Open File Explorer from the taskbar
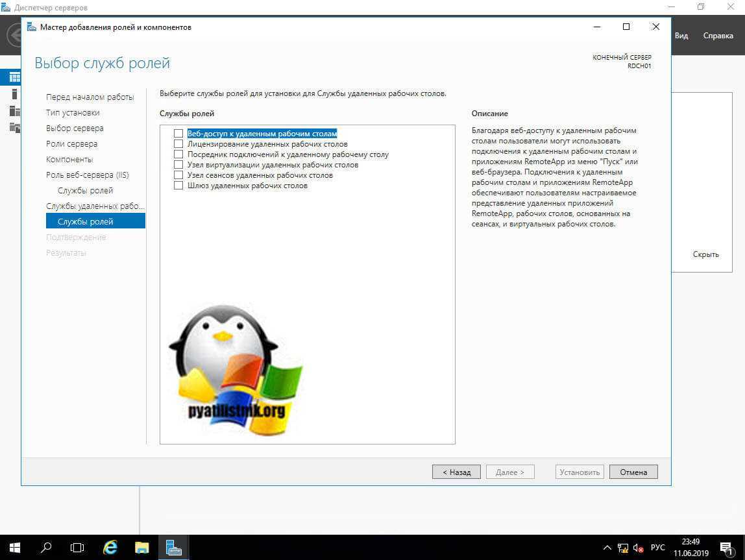The height and width of the screenshot is (560, 745). 142,547
